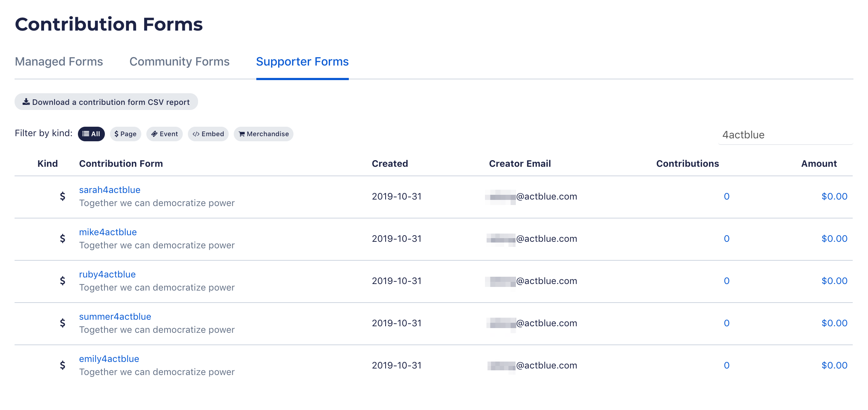Viewport: 868px width, 410px height.
Task: Open the Supporter Forms tab
Action: click(302, 62)
